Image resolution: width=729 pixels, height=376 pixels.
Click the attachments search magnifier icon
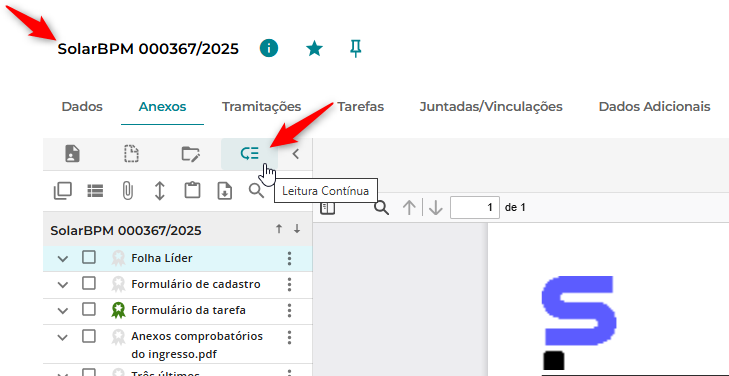tap(256, 191)
